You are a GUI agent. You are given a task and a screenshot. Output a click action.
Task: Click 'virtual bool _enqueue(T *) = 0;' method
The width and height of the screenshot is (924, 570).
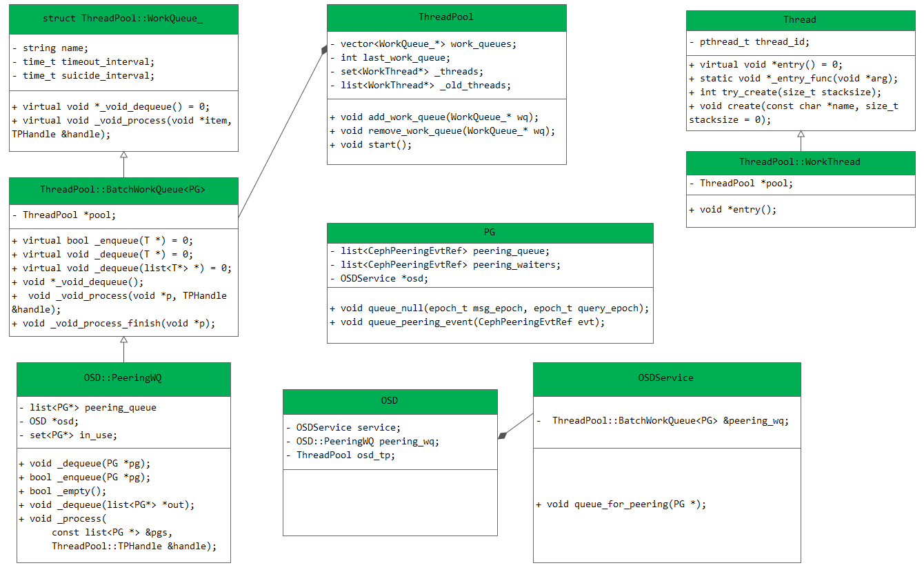pos(103,240)
